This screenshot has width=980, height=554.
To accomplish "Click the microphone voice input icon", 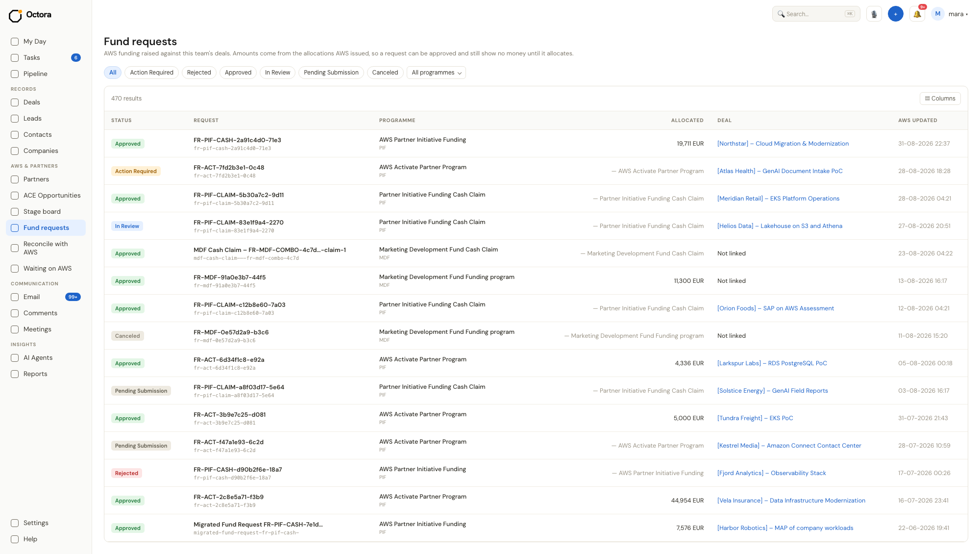I will pos(874,14).
